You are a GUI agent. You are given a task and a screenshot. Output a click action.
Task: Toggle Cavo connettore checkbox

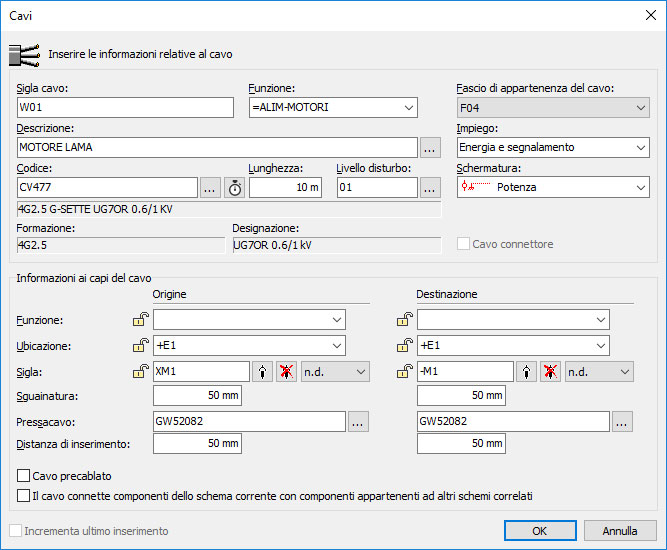[463, 244]
